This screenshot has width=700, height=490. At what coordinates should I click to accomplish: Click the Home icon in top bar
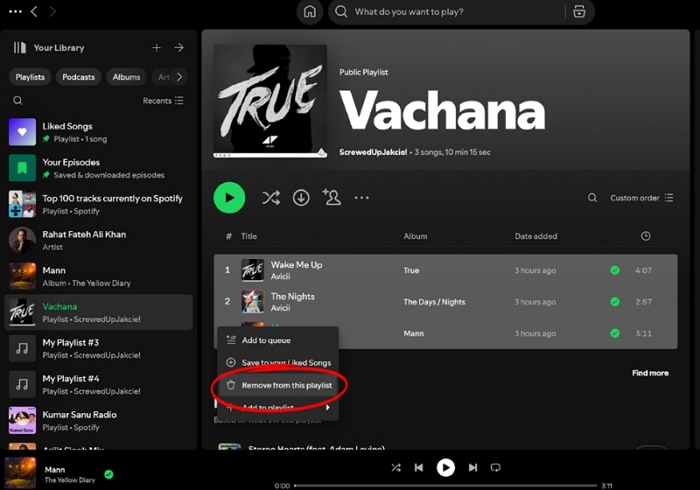tap(310, 12)
